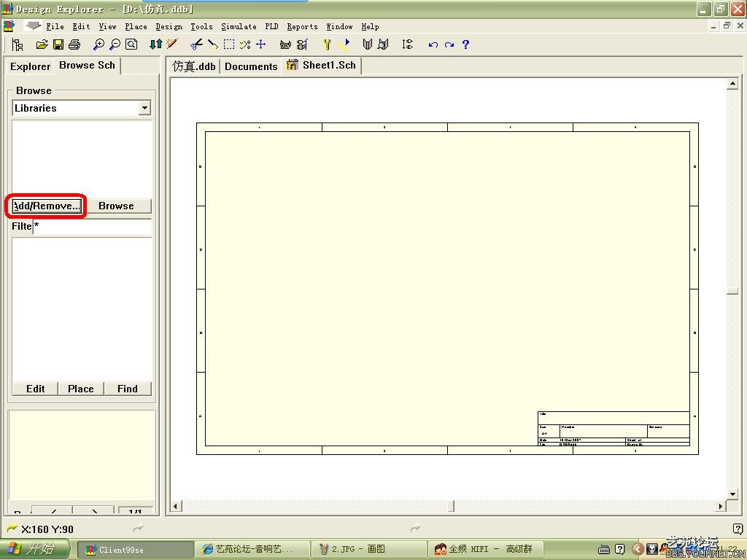Expand the Libraries browse dropdown
Viewport: 747px width, 560px height.
coord(144,108)
